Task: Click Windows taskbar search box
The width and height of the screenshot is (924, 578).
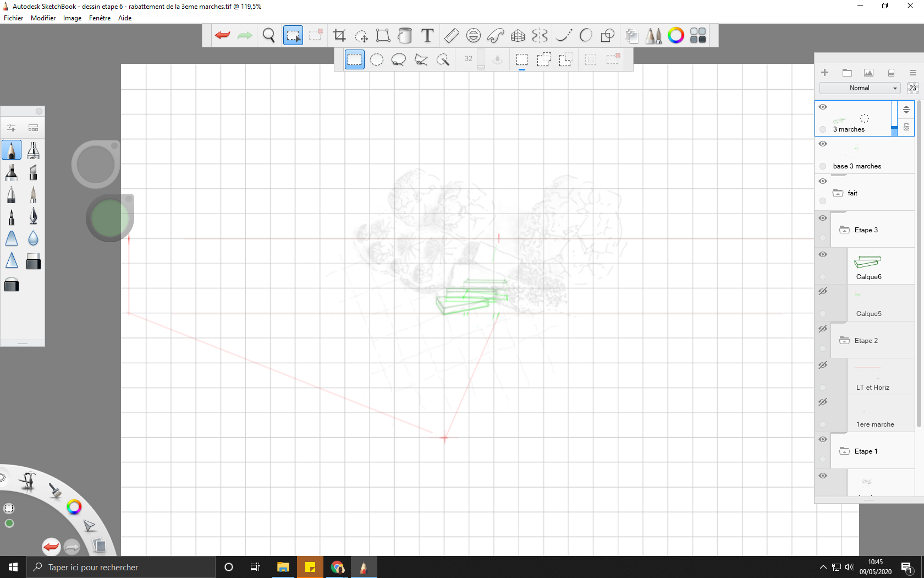Action: pyautogui.click(x=120, y=567)
